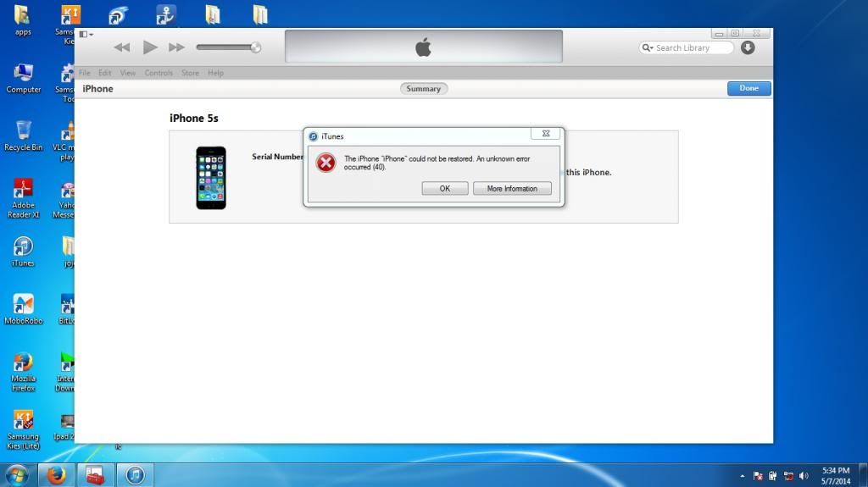
Task: Skip forward with fast-forward button
Action: (176, 47)
